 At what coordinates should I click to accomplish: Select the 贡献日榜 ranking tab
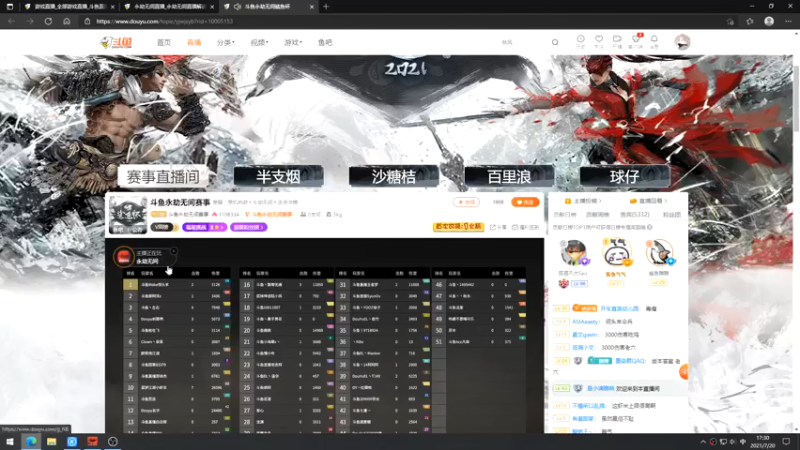(565, 215)
